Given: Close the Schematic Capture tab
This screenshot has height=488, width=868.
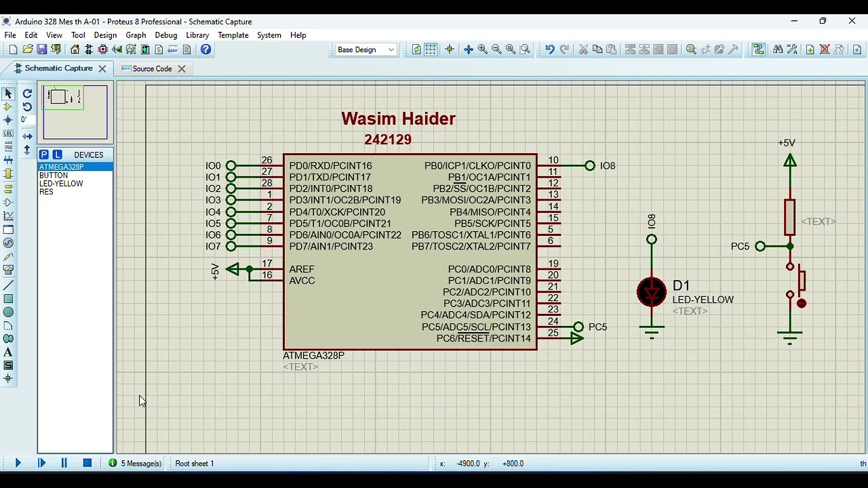Looking at the screenshot, I should point(102,68).
